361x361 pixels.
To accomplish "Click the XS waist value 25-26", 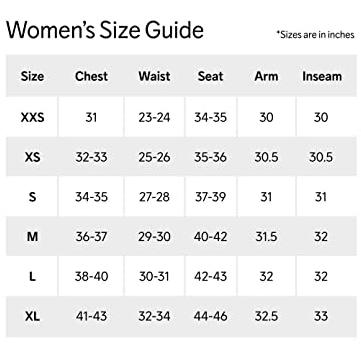I will click(154, 157).
